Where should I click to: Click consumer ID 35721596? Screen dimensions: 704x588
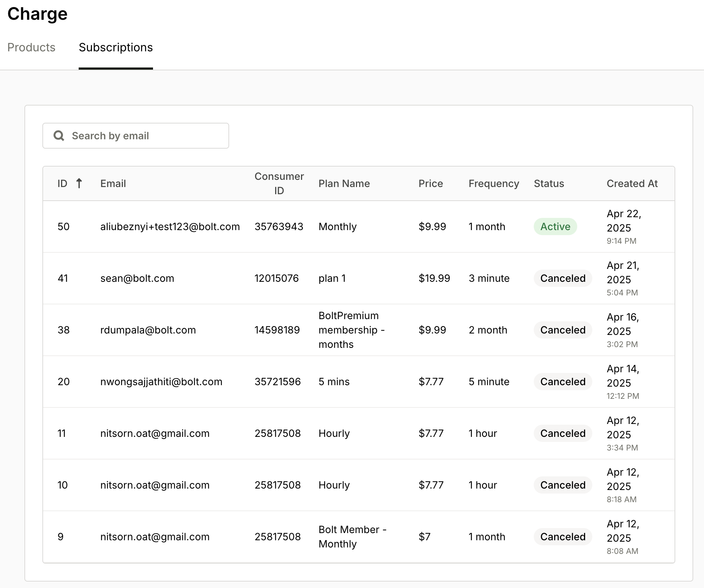(x=278, y=382)
